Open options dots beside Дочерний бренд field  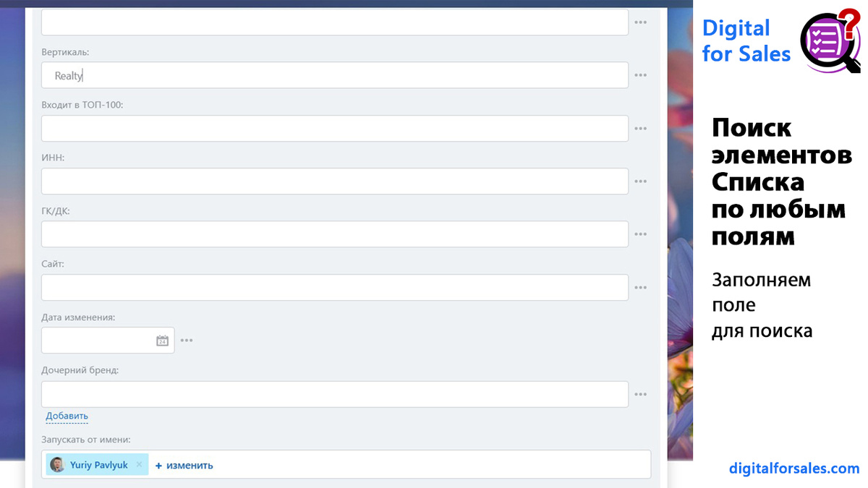tap(640, 395)
